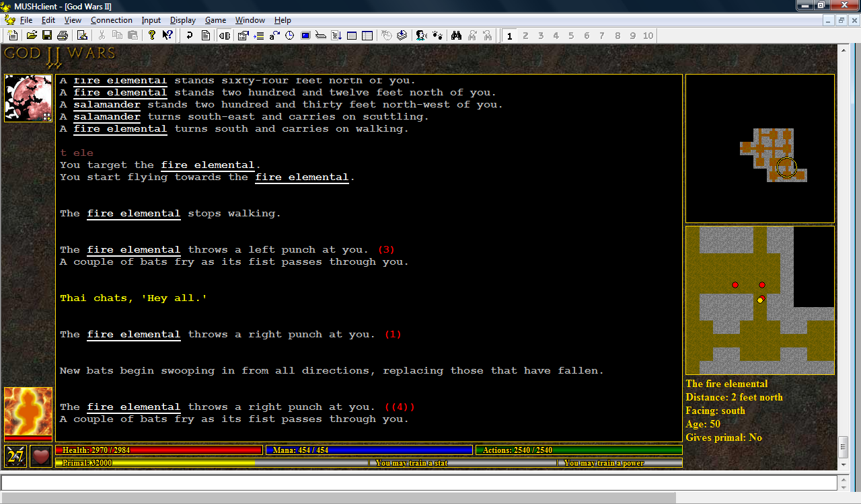Screen dimensions: 861x504
Task: Click the text document page toolbar icon
Action: click(x=206, y=36)
